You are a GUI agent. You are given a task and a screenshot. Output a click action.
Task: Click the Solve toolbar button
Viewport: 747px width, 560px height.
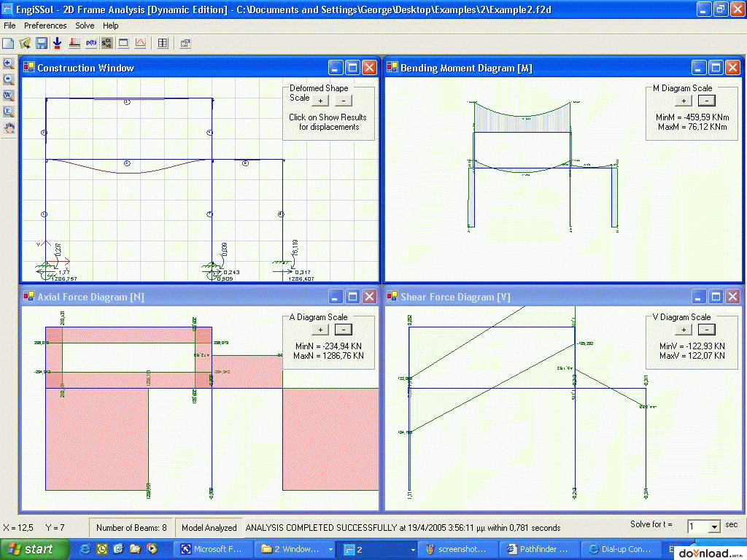coord(107,43)
